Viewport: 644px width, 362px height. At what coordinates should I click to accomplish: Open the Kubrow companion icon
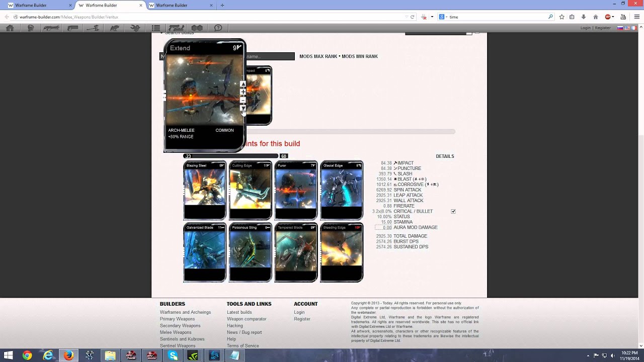click(115, 28)
